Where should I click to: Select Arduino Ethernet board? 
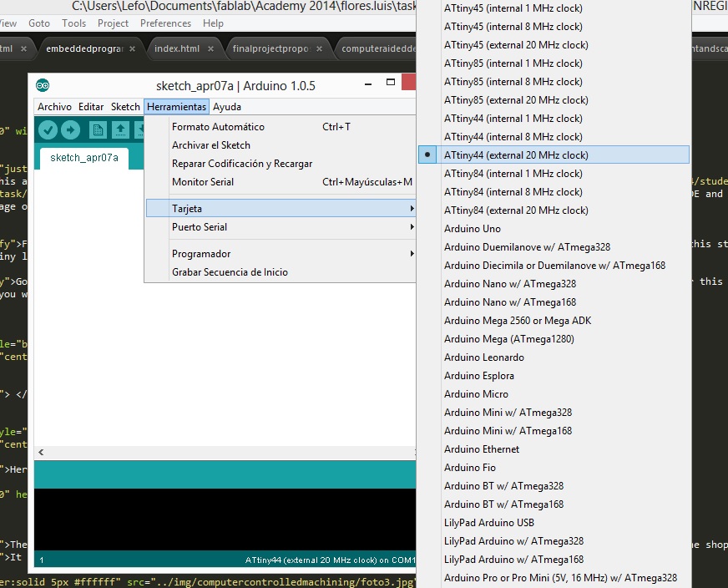[x=554, y=449]
